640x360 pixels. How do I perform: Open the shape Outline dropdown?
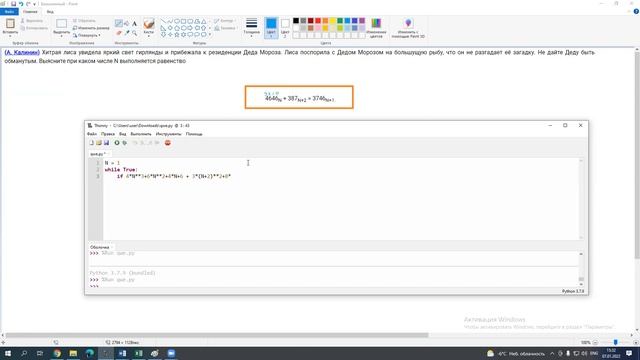(x=224, y=20)
